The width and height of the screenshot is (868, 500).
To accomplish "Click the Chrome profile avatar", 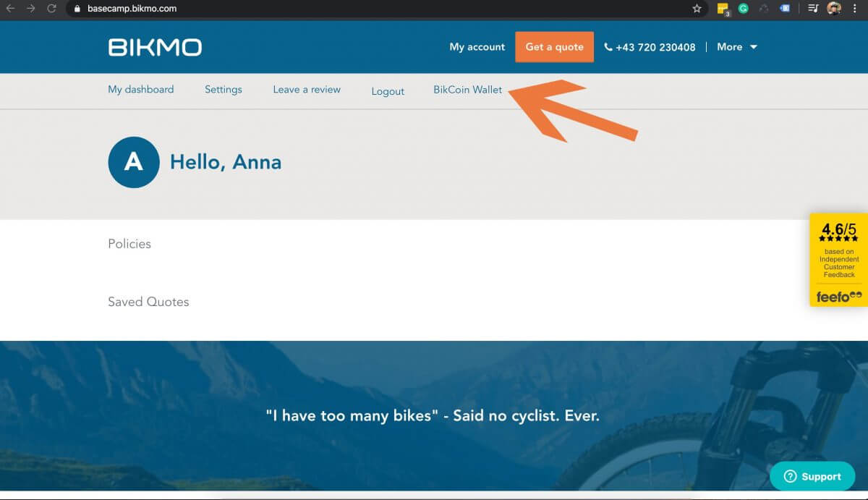I will click(x=834, y=9).
